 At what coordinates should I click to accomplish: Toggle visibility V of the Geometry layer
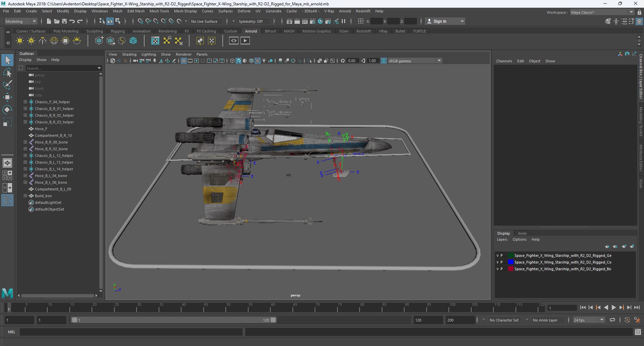(x=497, y=255)
